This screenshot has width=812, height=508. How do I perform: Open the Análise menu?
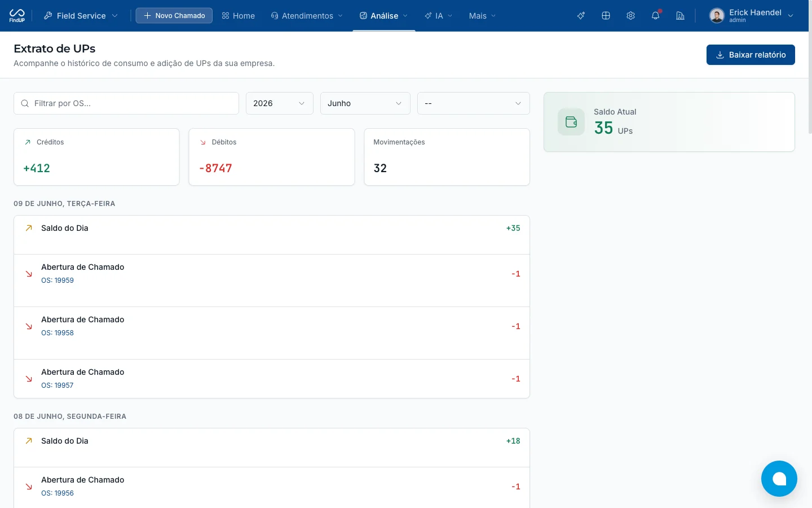[x=384, y=16]
